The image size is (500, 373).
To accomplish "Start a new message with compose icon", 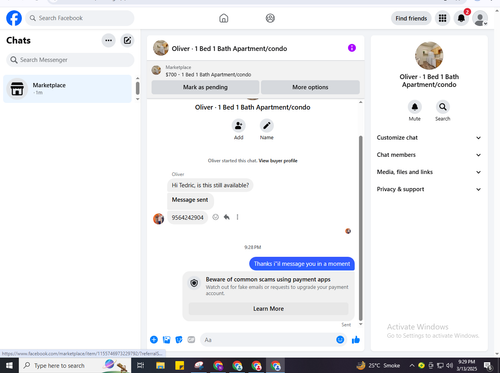I will pyautogui.click(x=127, y=40).
